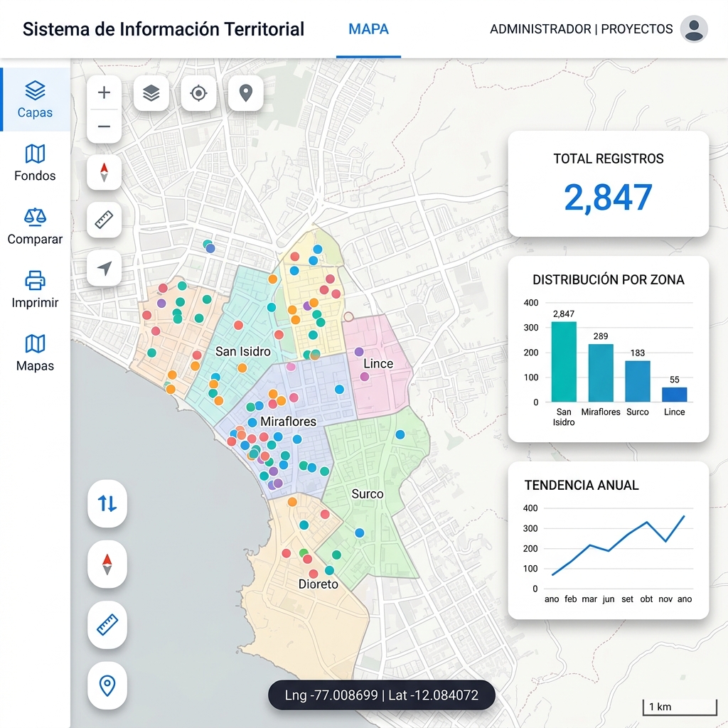Open the Comparar scales sidebar item
Image resolution: width=728 pixels, height=728 pixels.
(x=36, y=227)
